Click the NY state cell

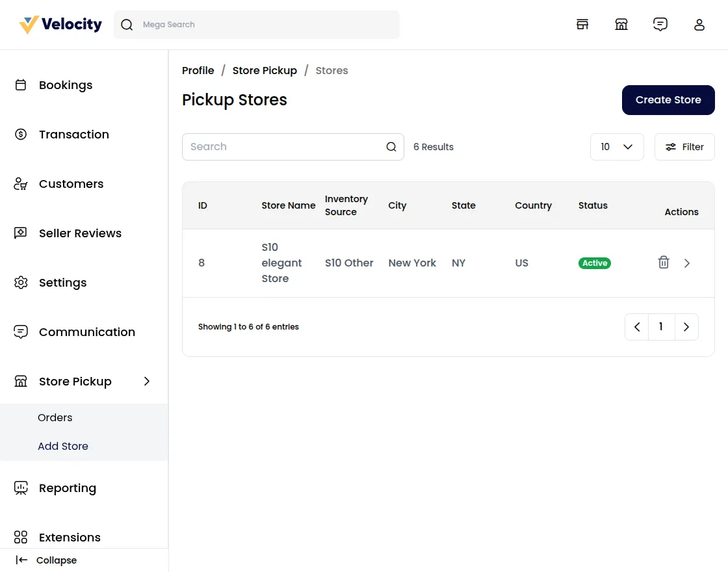click(458, 263)
